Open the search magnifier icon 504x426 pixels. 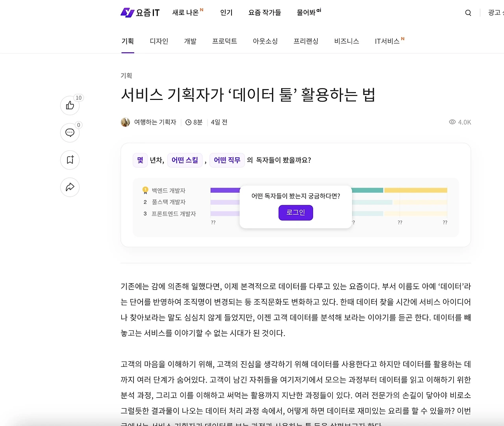pos(468,13)
